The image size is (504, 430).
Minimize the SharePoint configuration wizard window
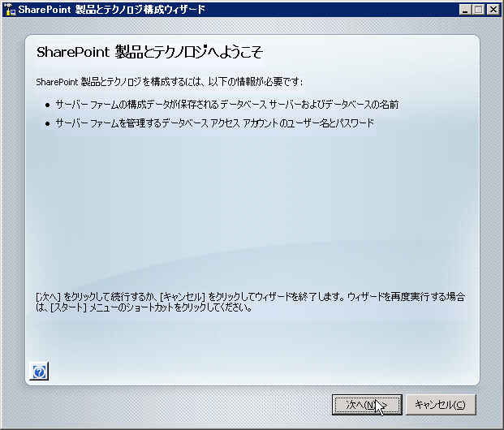tap(463, 10)
